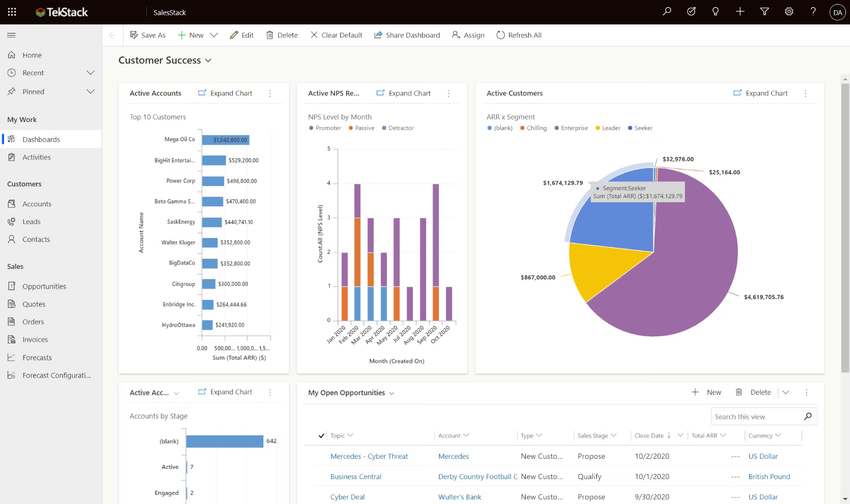The image size is (850, 504).
Task: Expand Chart on Active Accounts tile
Action: tap(225, 93)
